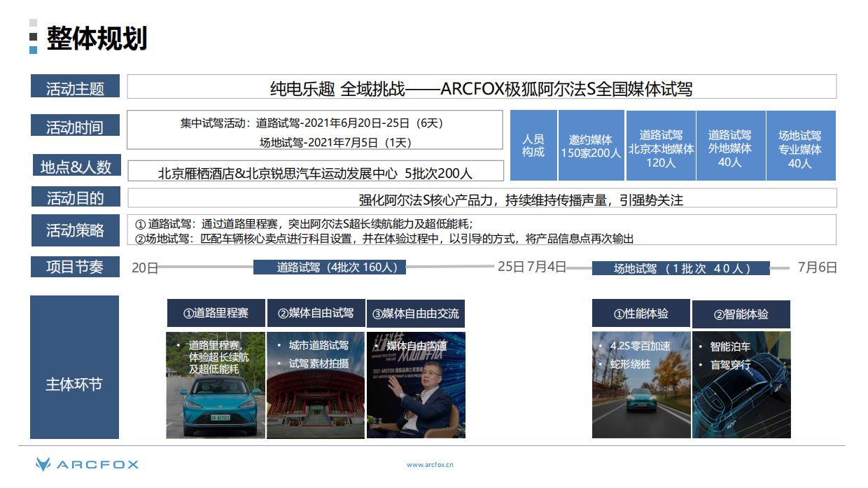Click the ①性能体验 header box
Screen dimensions: 868x488
[x=641, y=313]
